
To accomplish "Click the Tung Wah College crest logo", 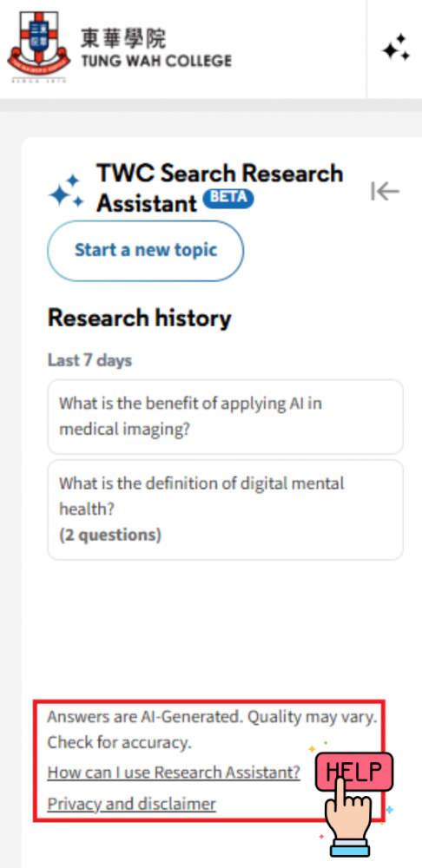I will (x=39, y=47).
